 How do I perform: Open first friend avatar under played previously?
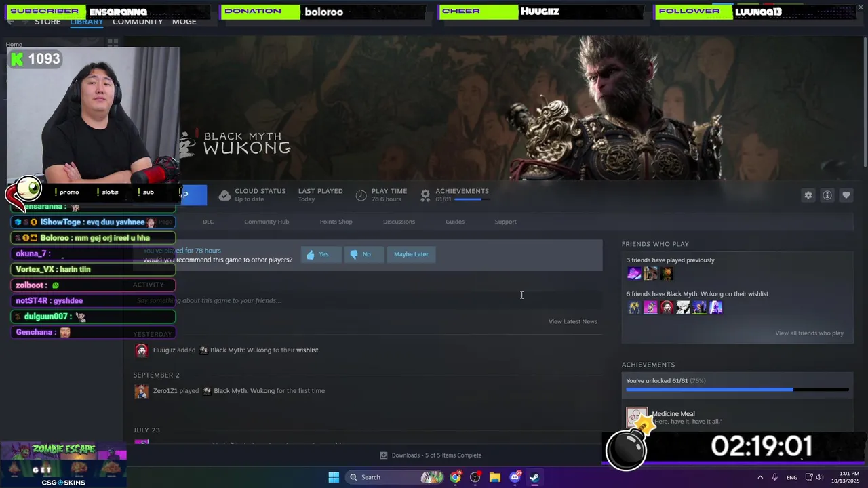click(634, 274)
